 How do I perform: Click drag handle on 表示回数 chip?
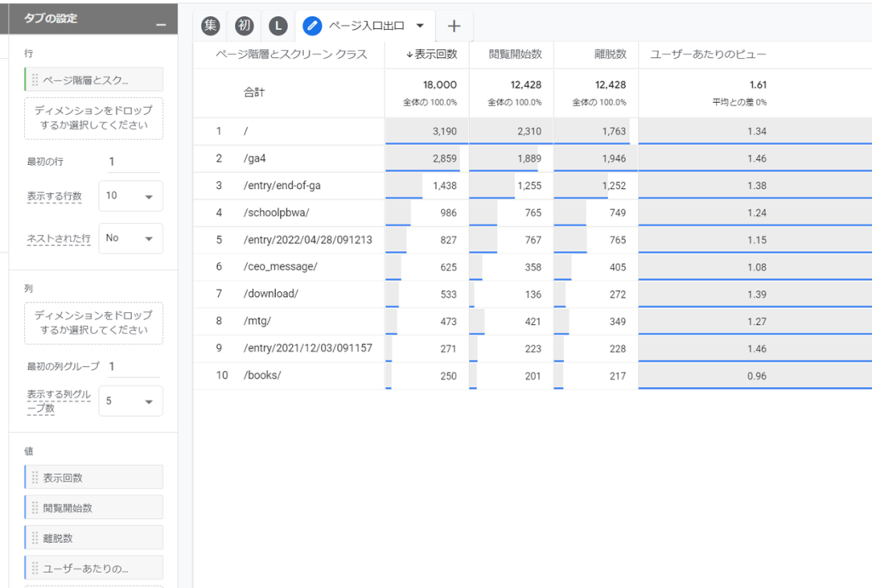(x=35, y=477)
